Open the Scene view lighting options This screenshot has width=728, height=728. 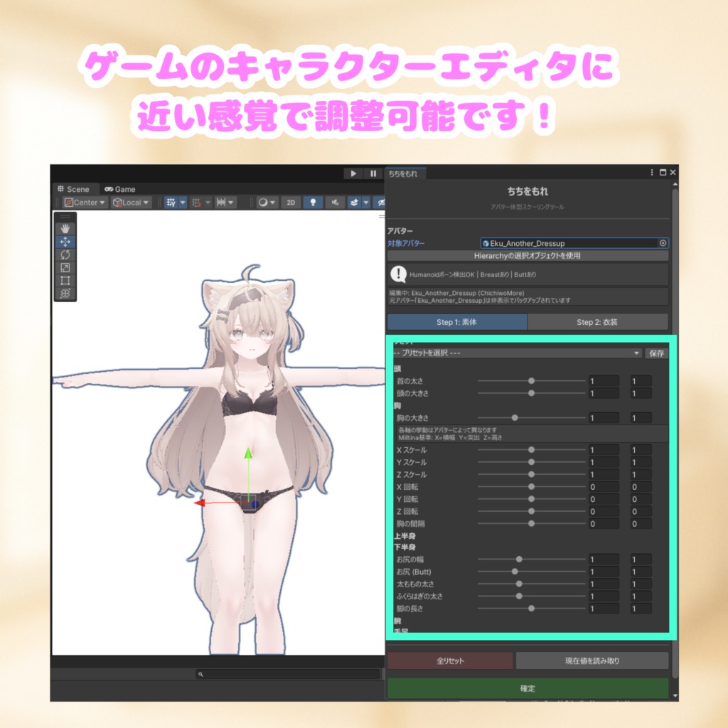pyautogui.click(x=311, y=203)
